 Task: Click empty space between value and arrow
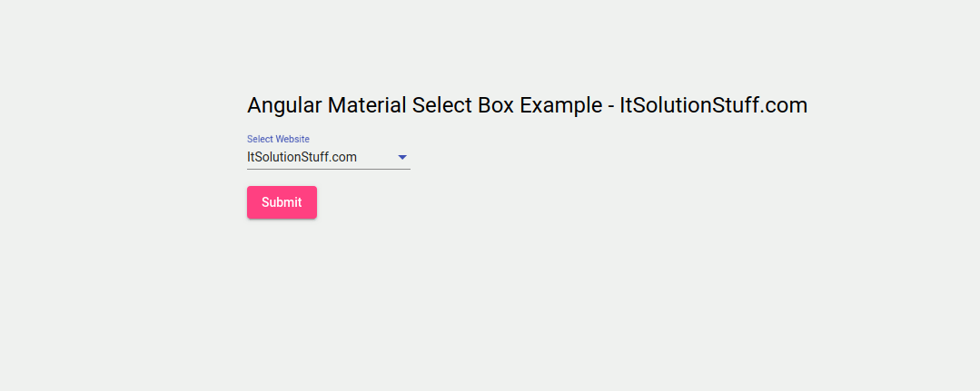377,157
